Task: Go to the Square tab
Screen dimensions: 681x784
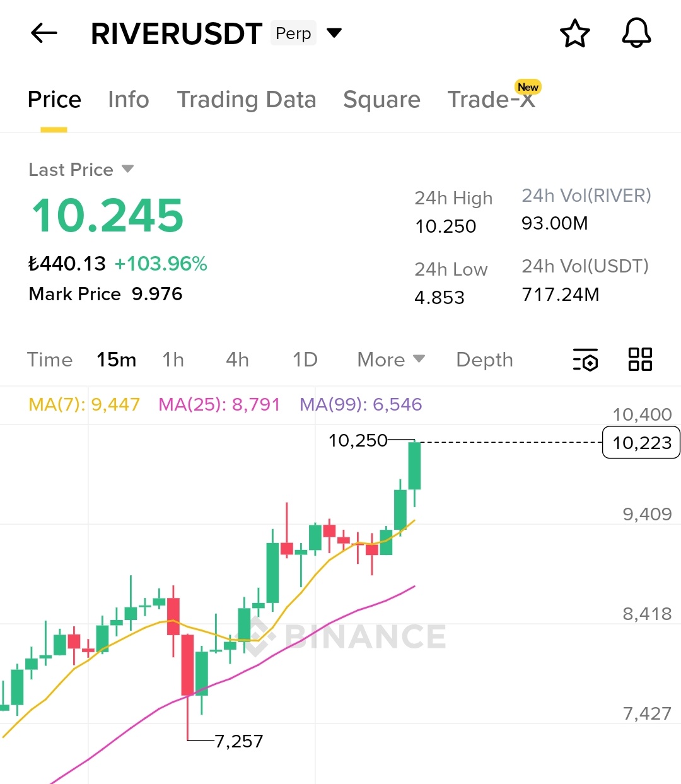Action: pos(381,100)
